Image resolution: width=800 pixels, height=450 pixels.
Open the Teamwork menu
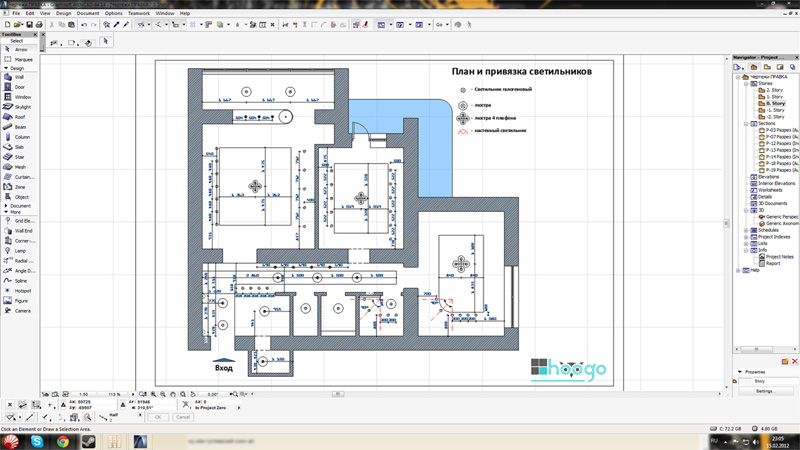click(138, 13)
